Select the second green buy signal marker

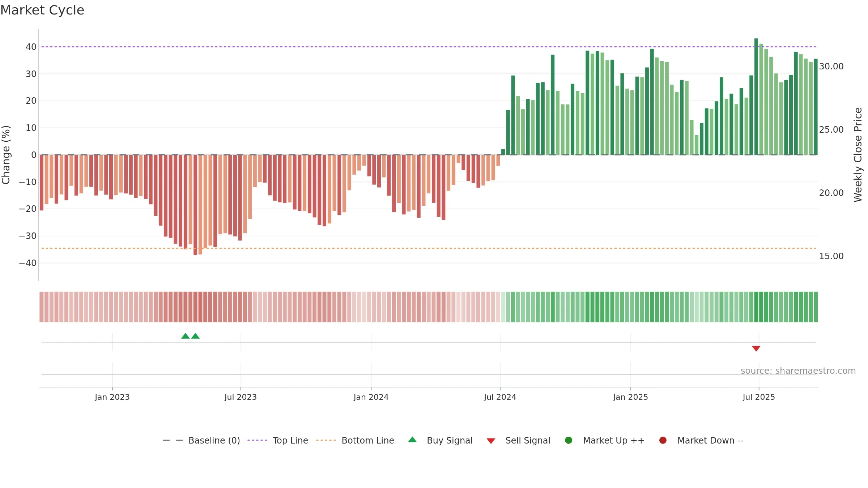tap(195, 336)
